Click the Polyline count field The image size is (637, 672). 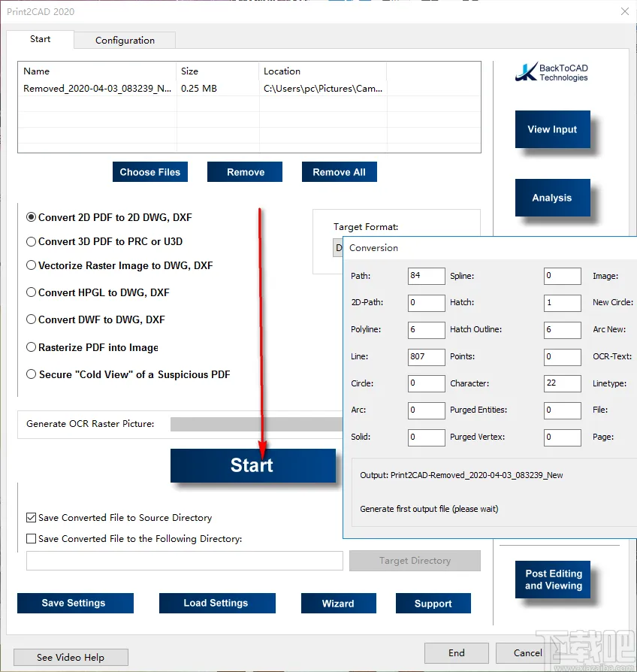(426, 330)
